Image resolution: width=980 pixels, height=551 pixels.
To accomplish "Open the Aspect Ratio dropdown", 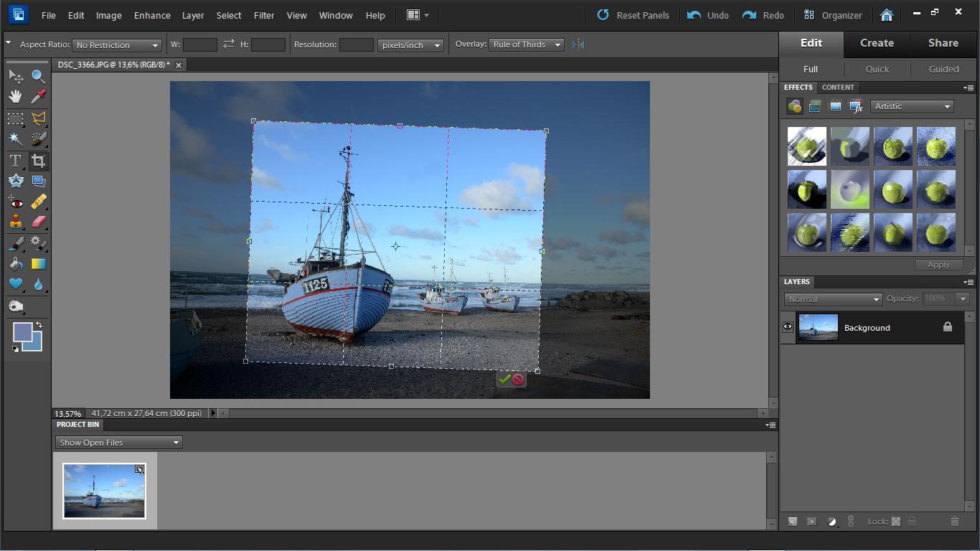I will pos(116,45).
